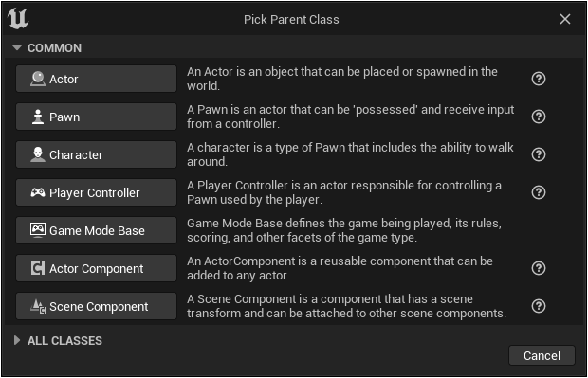
Task: Pick Character as parent class
Action: 96,154
